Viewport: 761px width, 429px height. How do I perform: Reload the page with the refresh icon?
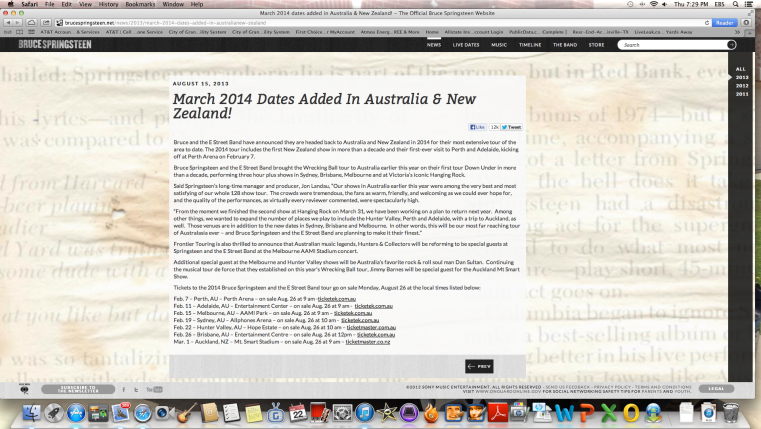707,23
